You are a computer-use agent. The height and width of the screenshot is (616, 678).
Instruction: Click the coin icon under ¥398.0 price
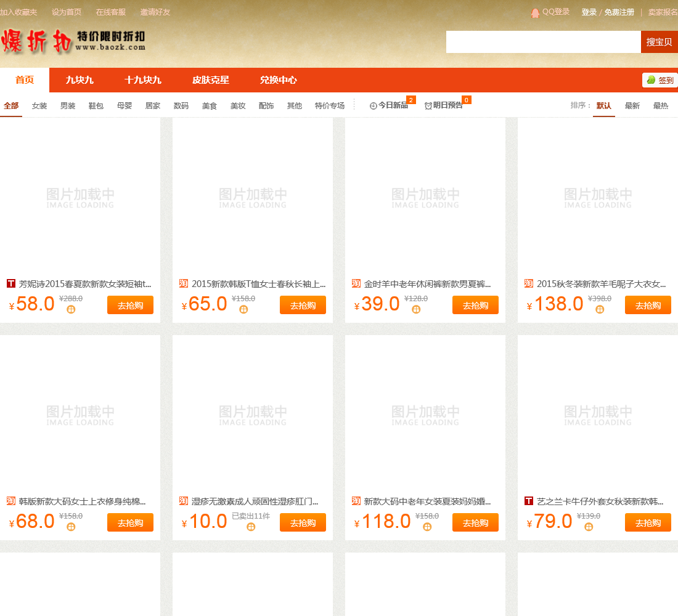600,309
